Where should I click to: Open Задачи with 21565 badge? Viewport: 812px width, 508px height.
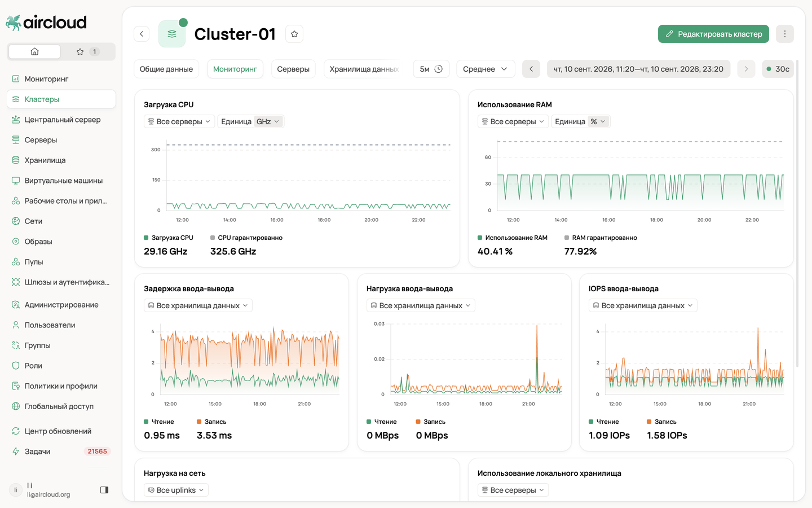tap(61, 452)
